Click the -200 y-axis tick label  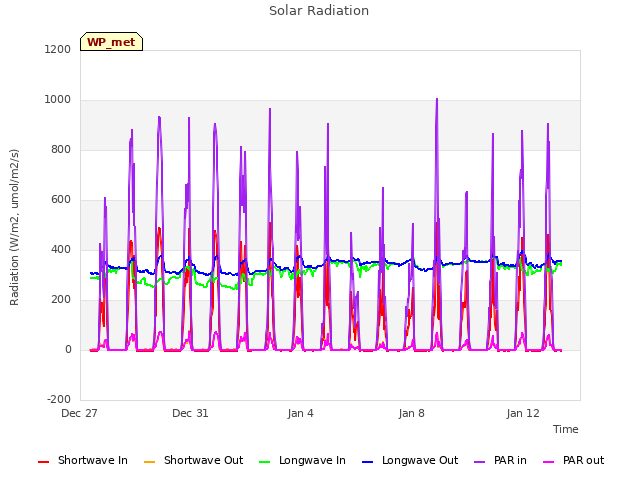[x=59, y=399]
